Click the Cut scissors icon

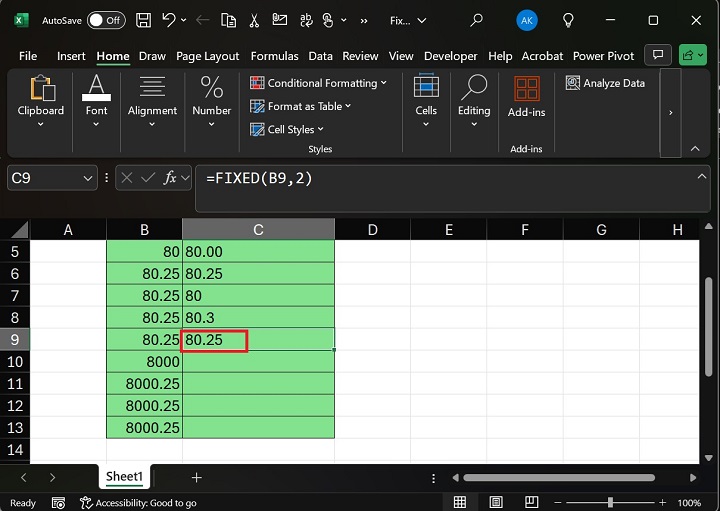(x=254, y=20)
